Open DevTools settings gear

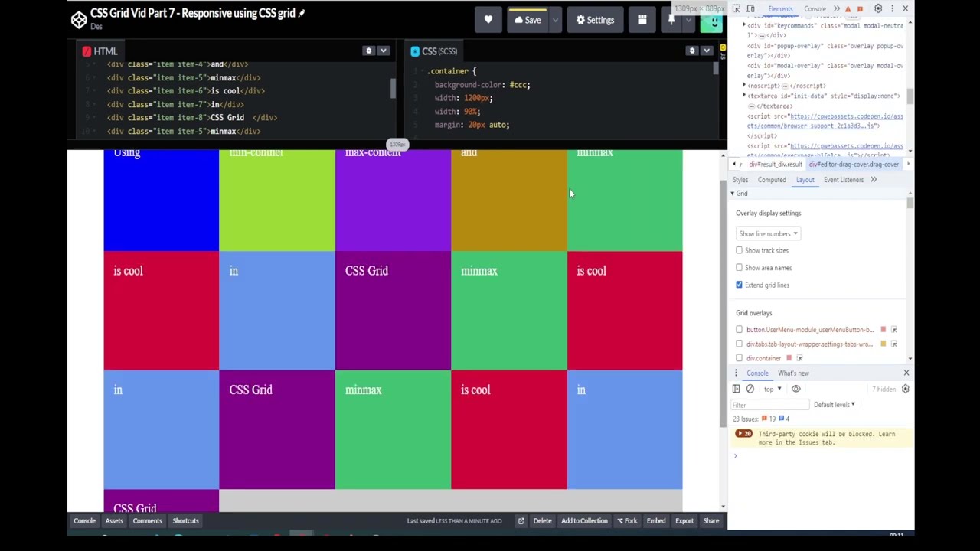coord(878,8)
